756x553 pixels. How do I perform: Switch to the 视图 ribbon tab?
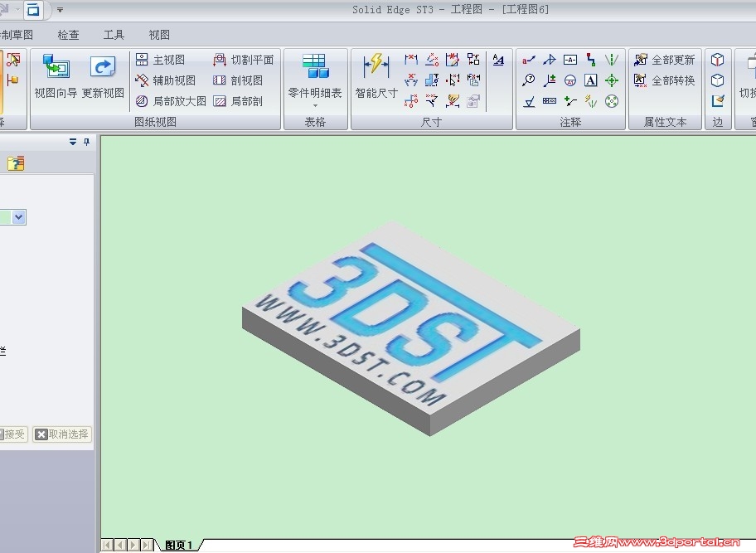[x=159, y=35]
